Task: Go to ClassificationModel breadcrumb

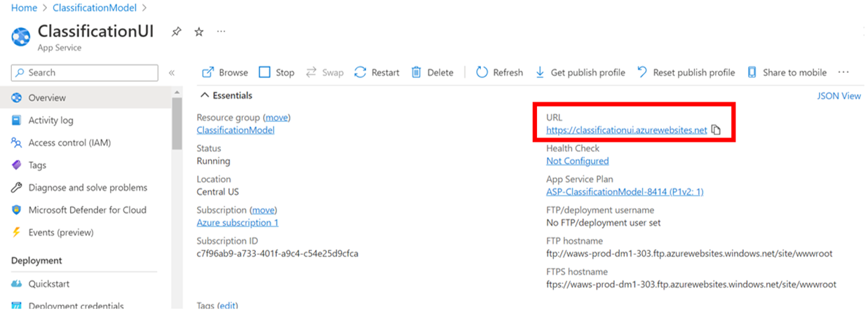Action: 95,8
